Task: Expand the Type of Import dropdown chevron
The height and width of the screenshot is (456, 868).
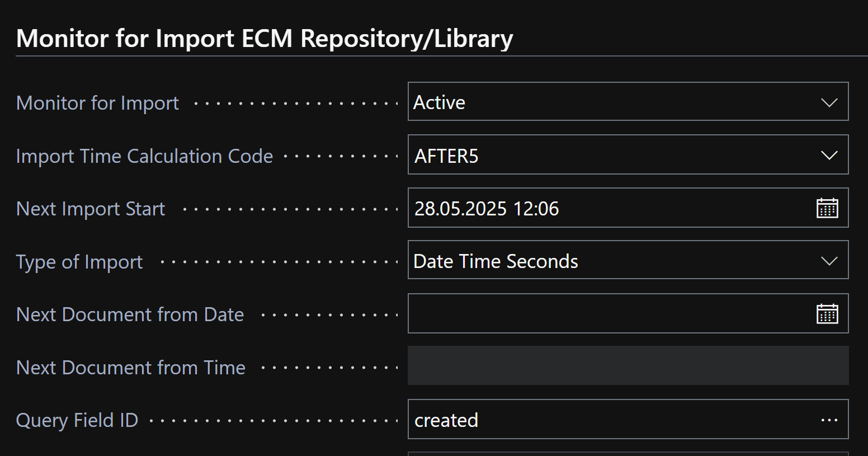Action: pyautogui.click(x=829, y=261)
